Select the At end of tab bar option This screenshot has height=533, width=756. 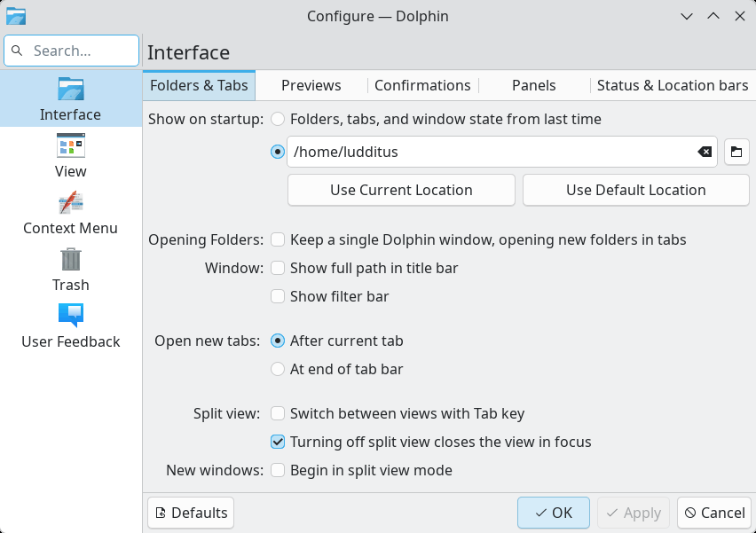[278, 369]
